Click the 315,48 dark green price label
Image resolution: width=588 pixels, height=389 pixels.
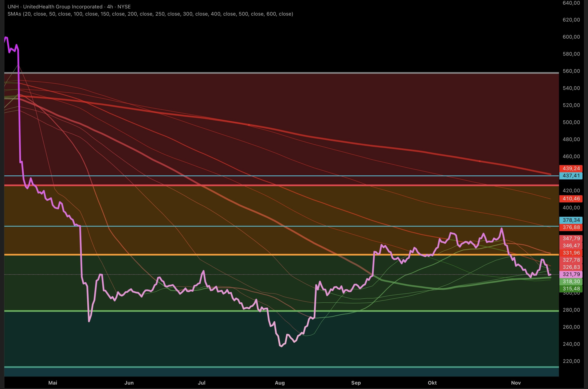(x=571, y=289)
